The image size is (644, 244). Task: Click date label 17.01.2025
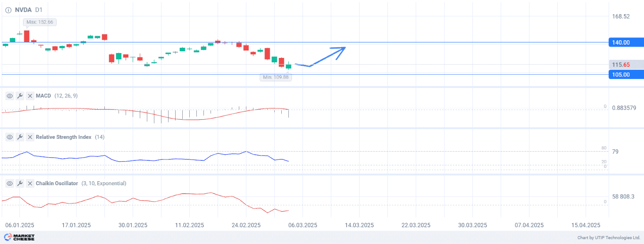(x=76, y=225)
